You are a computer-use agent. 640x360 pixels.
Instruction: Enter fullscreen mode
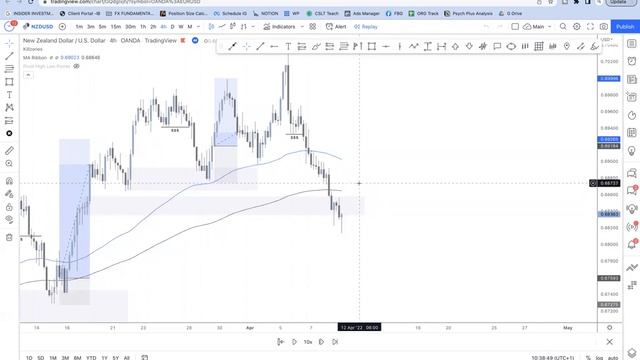point(590,27)
